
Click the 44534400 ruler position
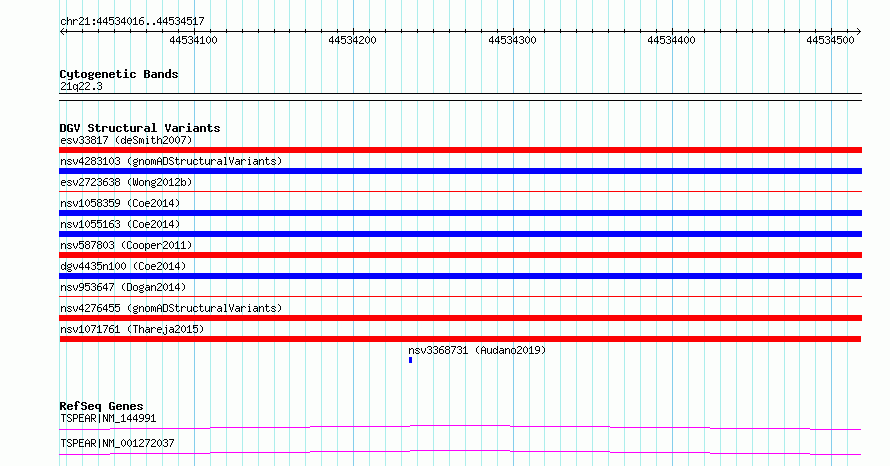click(671, 40)
